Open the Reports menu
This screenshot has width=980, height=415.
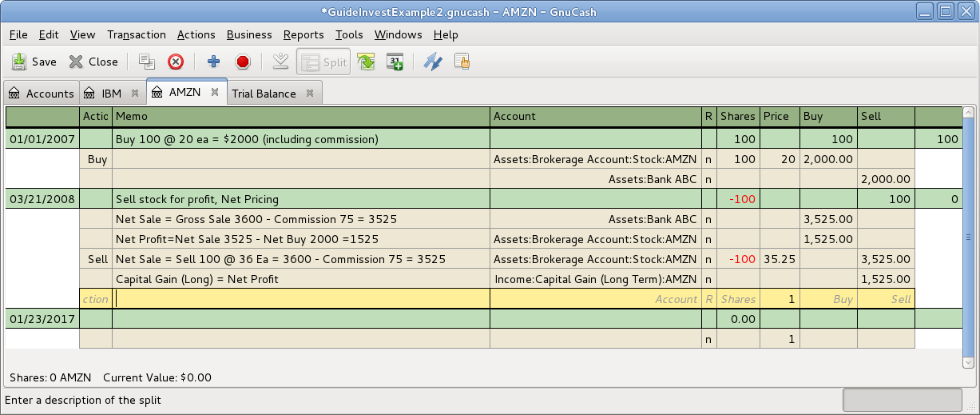coord(304,34)
